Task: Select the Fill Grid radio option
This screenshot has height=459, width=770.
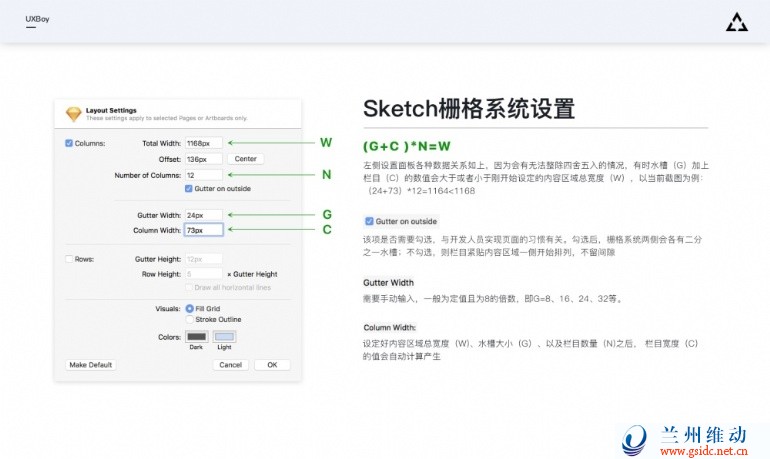Action: pos(189,308)
